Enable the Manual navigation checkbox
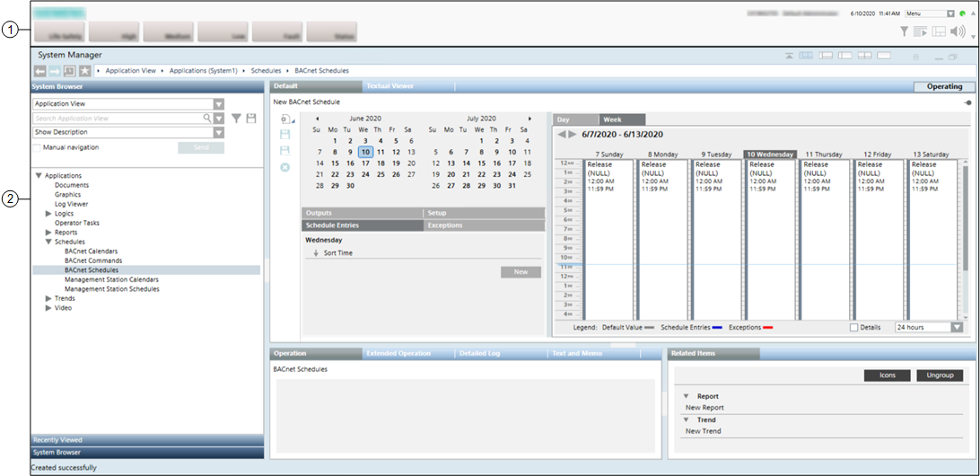This screenshot has width=980, height=476. pos(38,147)
